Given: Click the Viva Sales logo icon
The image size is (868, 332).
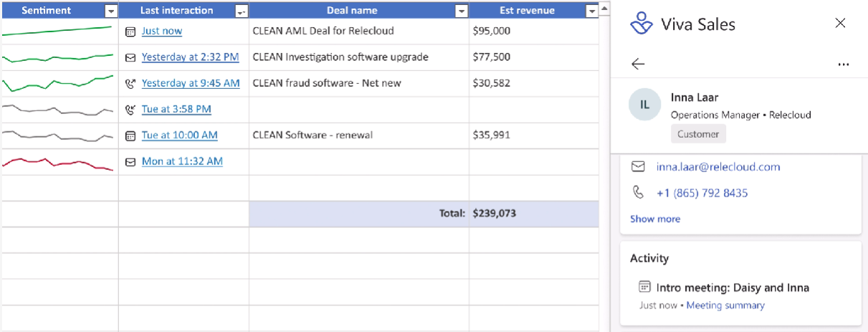Looking at the screenshot, I should click(642, 23).
